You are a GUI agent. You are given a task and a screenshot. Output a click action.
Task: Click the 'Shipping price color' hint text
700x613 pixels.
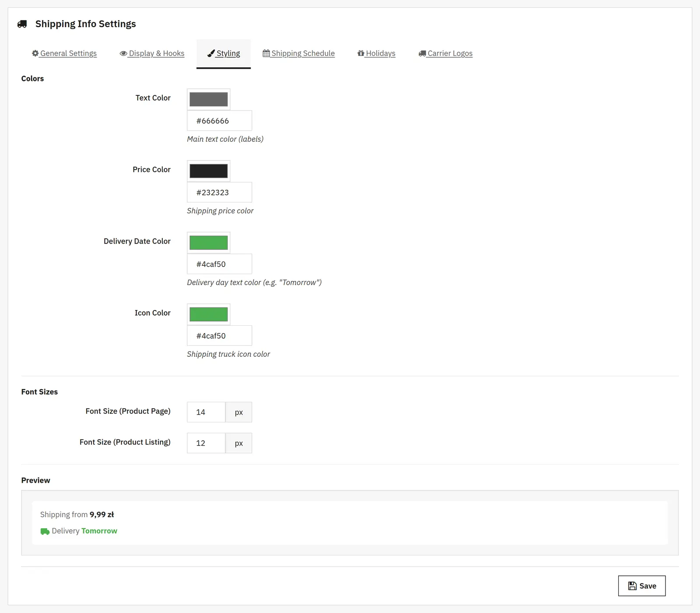pos(220,211)
